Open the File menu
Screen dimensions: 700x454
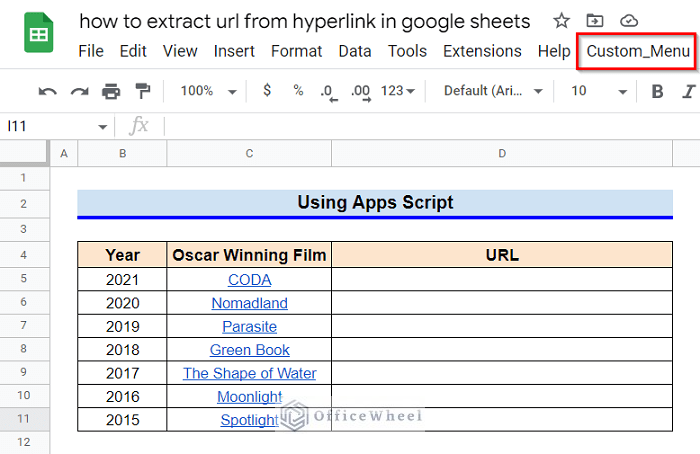[91, 51]
